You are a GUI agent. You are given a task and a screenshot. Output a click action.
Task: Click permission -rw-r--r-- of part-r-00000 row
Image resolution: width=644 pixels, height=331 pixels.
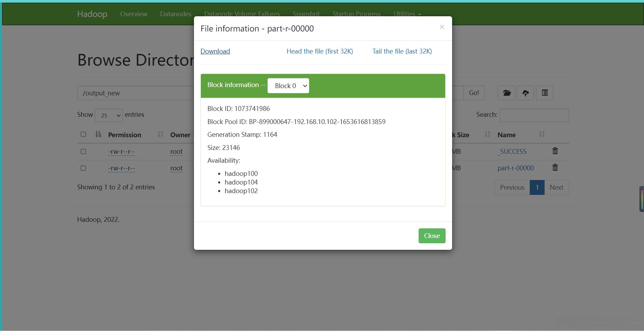click(121, 168)
